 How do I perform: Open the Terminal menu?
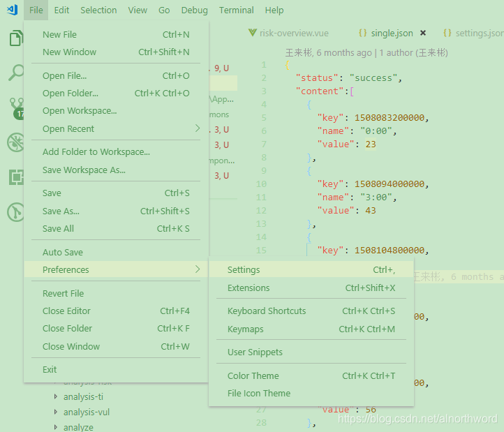point(236,10)
